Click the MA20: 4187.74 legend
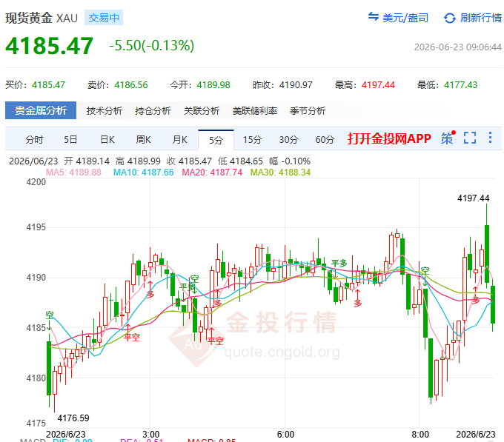This screenshot has height=442, width=504. (212, 173)
